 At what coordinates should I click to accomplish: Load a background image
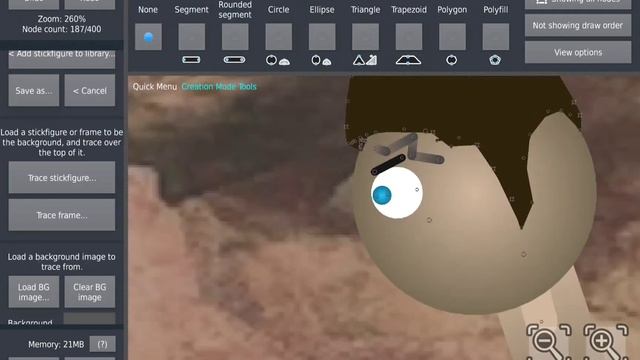[x=33, y=292]
